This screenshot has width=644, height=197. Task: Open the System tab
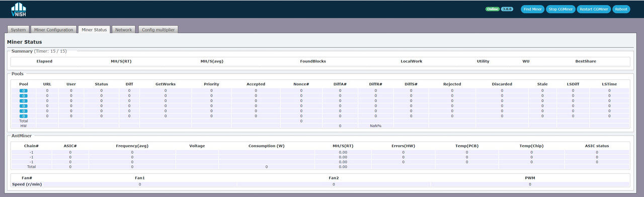click(18, 30)
